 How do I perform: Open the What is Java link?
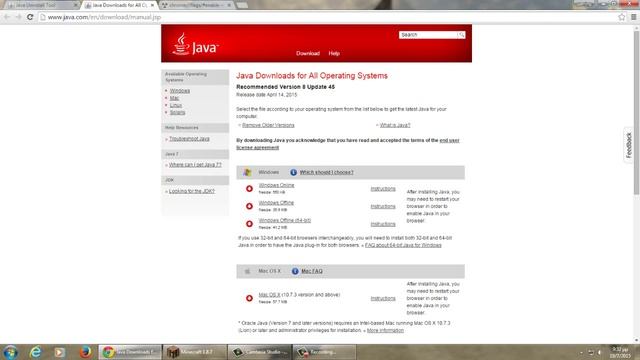click(x=395, y=125)
